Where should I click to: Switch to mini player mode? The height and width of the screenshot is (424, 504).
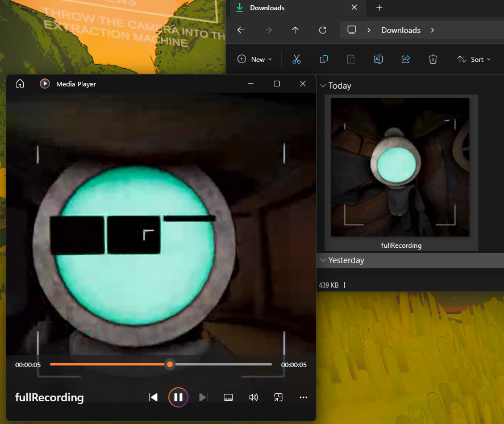(x=278, y=397)
